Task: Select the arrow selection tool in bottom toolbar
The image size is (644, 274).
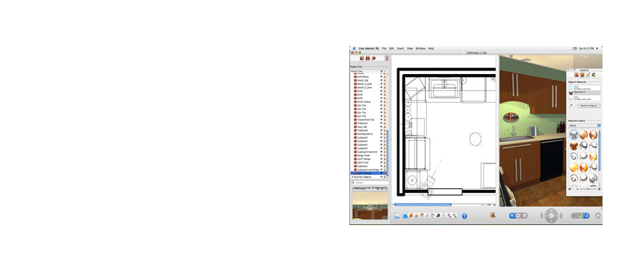Action: click(404, 216)
